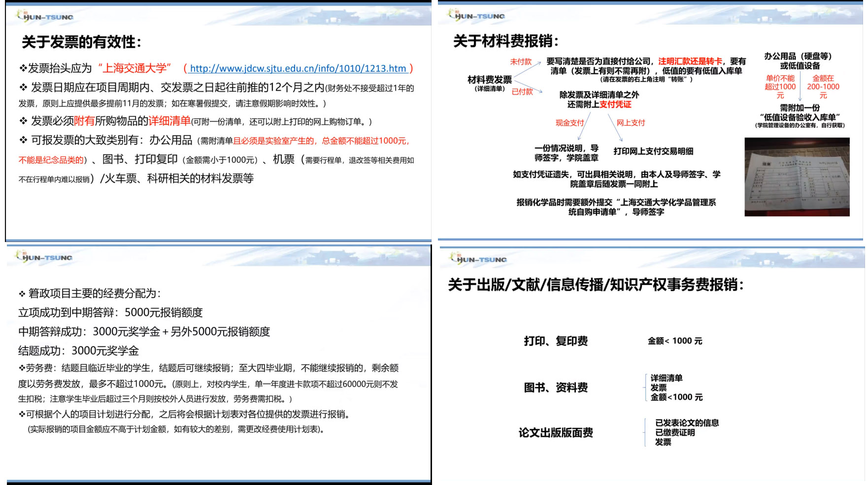Select the 现金支付 branch label
This screenshot has width=868, height=485.
[x=569, y=123]
